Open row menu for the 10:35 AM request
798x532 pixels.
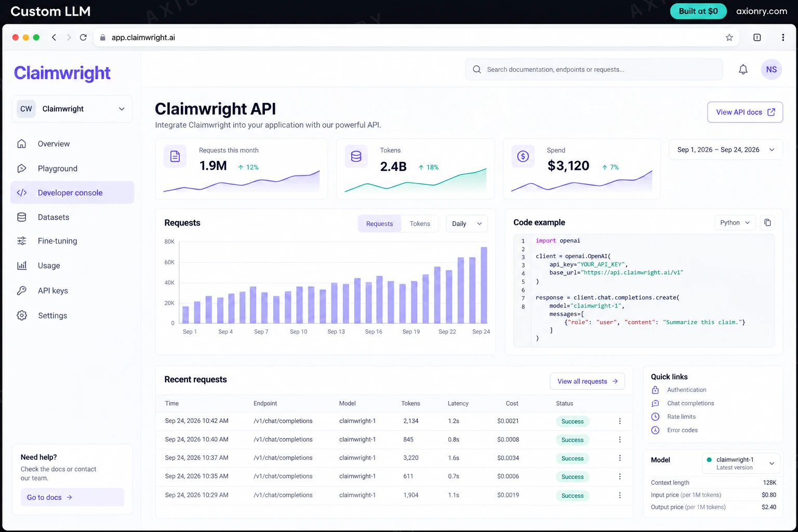point(620,476)
